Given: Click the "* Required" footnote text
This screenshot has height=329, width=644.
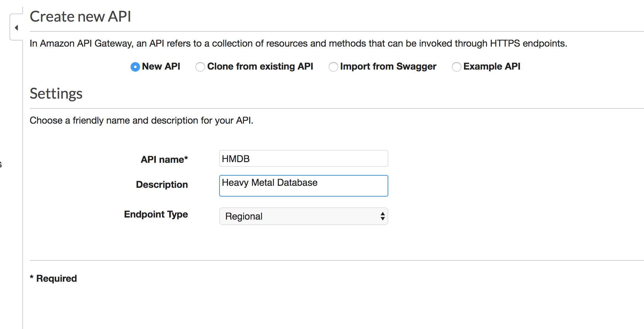Looking at the screenshot, I should (x=53, y=278).
